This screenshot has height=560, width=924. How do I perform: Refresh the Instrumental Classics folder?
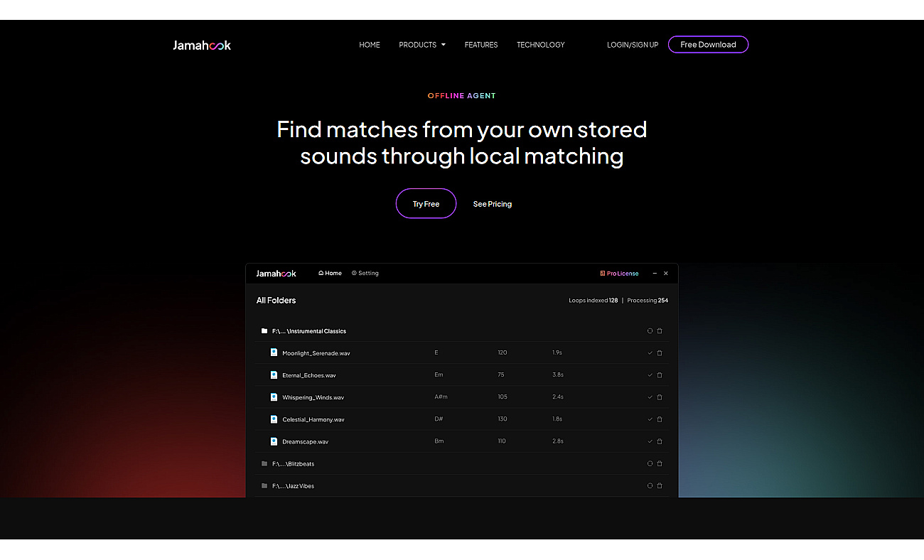(x=650, y=331)
